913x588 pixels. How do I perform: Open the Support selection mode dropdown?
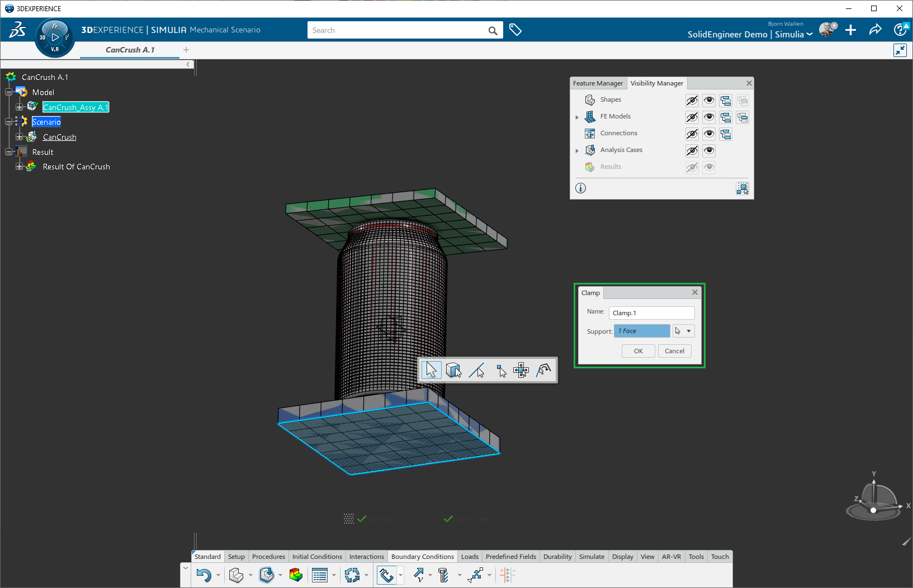(x=689, y=331)
